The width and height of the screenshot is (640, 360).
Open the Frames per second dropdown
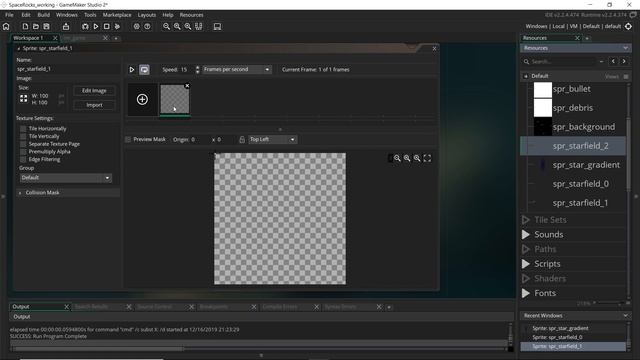(x=237, y=70)
